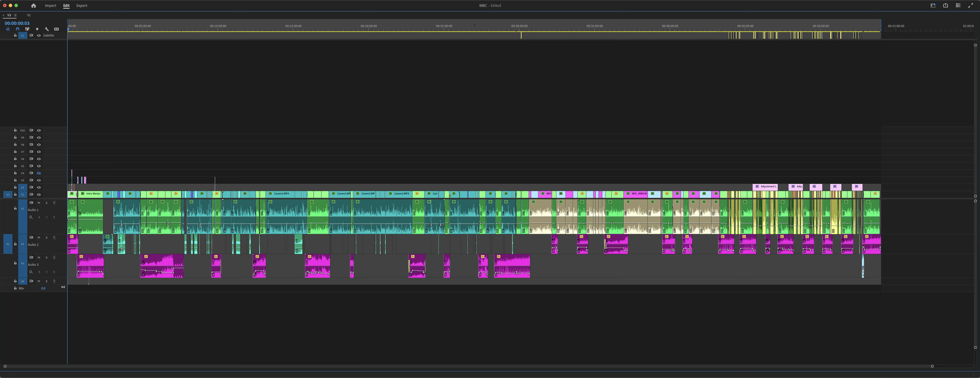Open the Quick Export share icon
This screenshot has width=980, height=378.
click(945, 5)
